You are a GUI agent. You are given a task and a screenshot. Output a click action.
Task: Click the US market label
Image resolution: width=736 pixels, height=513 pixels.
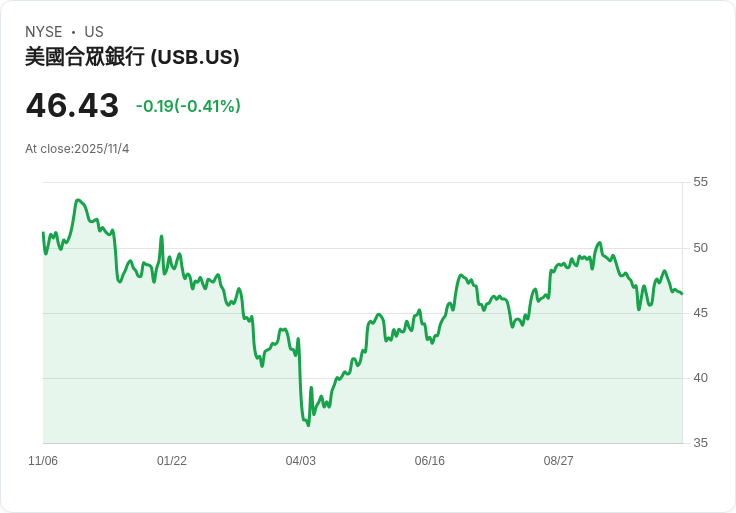click(x=94, y=32)
